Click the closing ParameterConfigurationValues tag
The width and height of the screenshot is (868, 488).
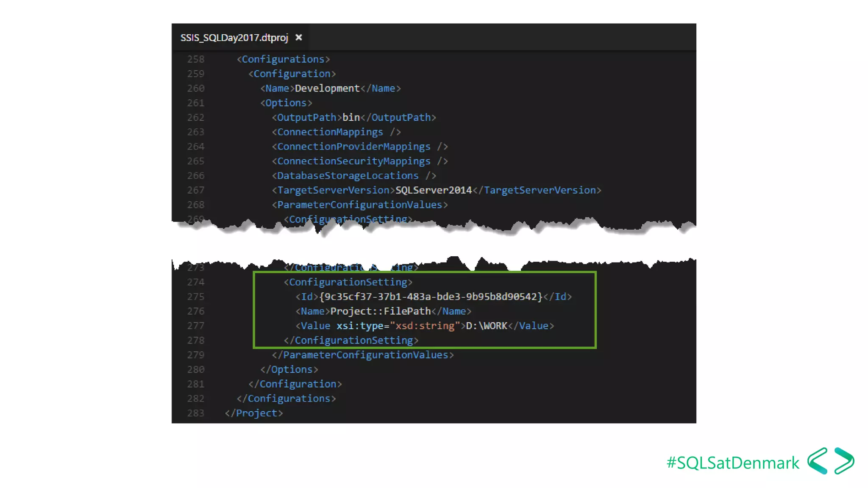(363, 355)
